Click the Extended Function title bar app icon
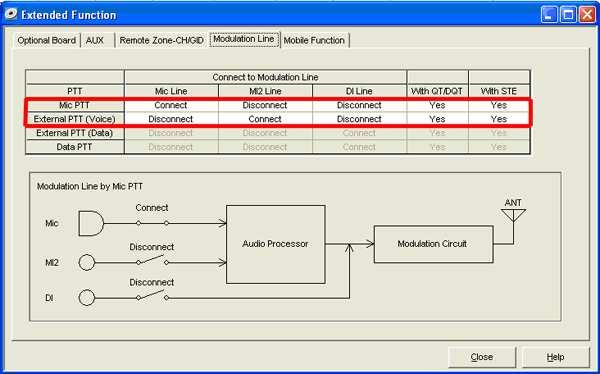 tap(11, 15)
